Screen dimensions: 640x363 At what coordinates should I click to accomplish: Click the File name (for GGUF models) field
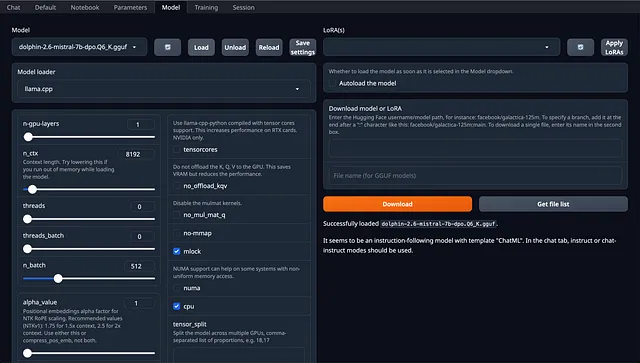coord(476,175)
